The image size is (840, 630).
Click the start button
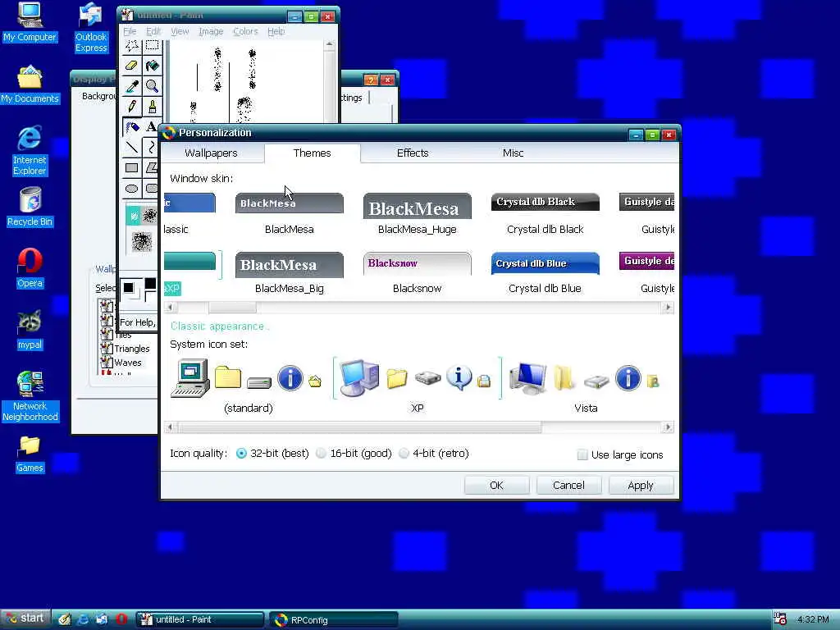[25, 619]
